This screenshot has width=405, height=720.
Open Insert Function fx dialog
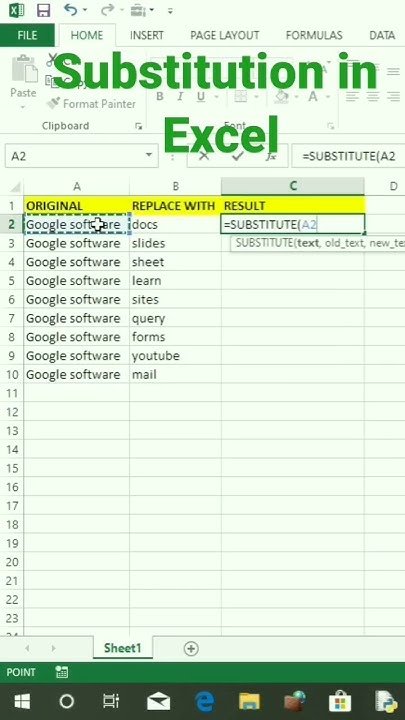271,156
